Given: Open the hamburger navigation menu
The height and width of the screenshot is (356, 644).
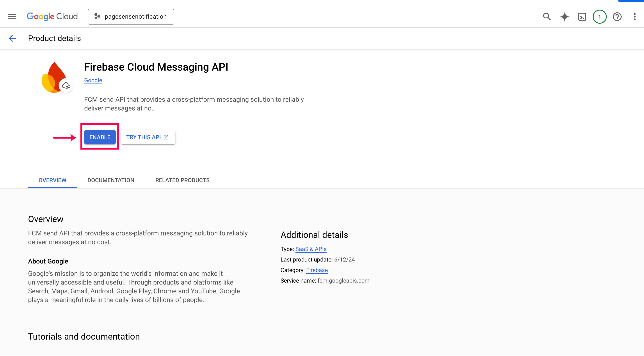Looking at the screenshot, I should coord(12,16).
